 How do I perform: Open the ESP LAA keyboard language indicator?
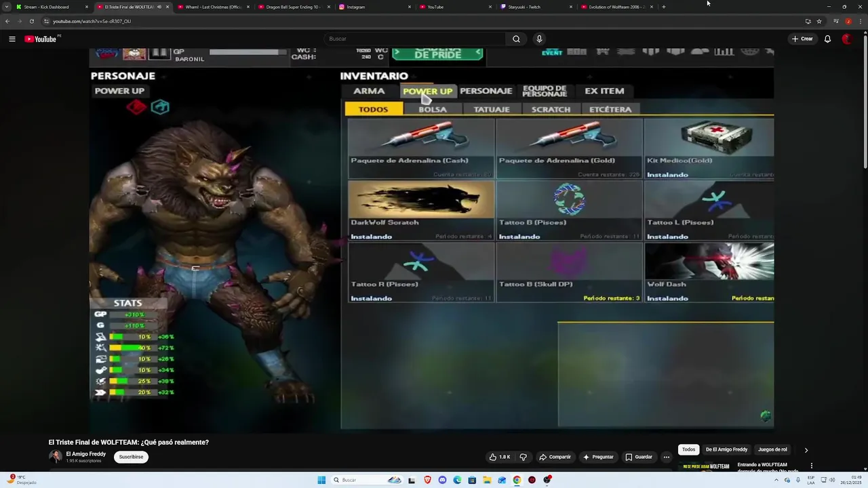coord(811,480)
